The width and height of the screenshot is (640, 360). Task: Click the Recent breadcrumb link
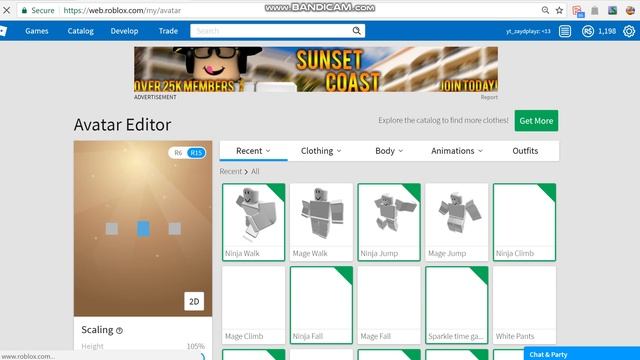coord(231,171)
